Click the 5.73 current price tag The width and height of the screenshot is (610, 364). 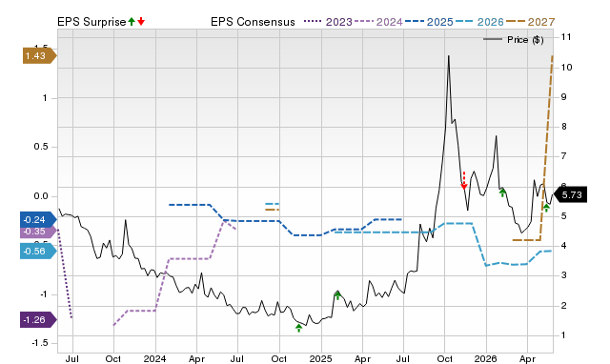(570, 194)
